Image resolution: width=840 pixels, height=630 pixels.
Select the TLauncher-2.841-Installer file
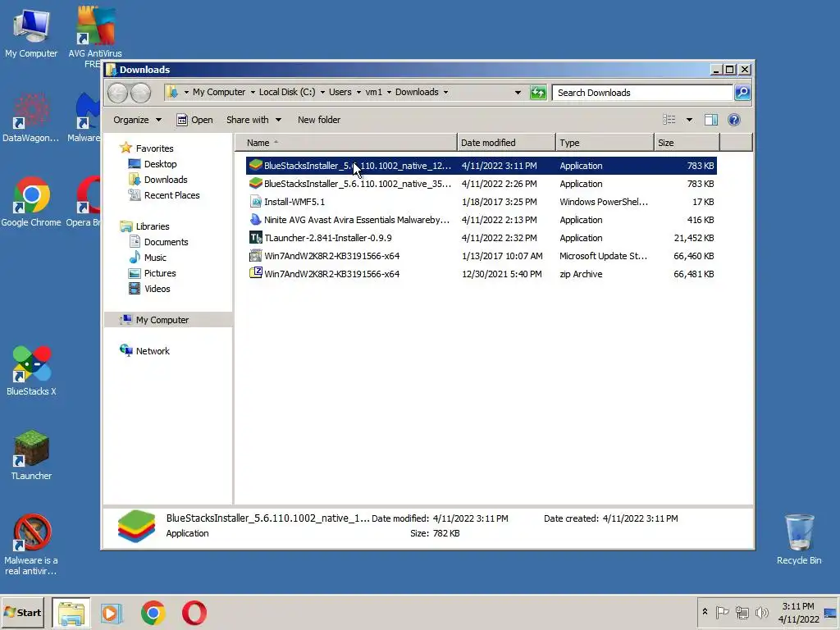(481, 238)
